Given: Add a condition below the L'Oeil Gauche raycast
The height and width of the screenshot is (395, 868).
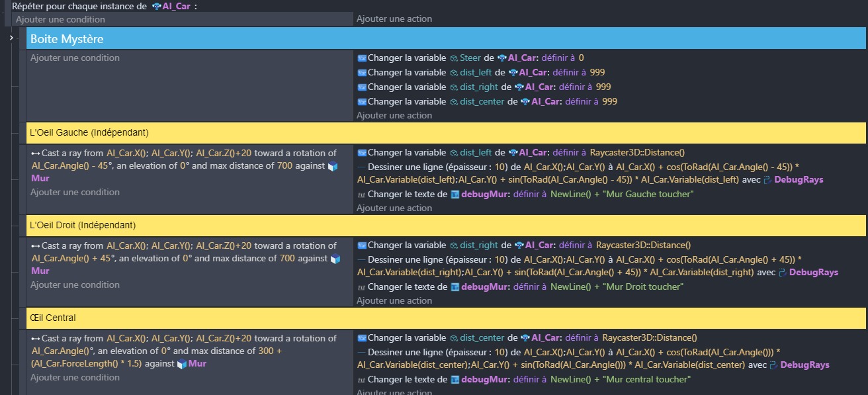Looking at the screenshot, I should (x=75, y=193).
